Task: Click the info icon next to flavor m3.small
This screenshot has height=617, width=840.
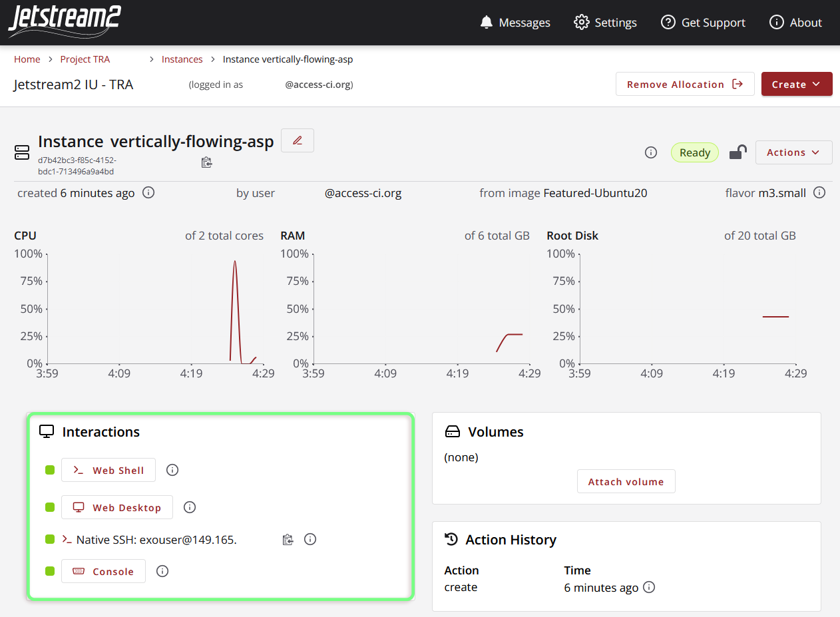Action: [819, 193]
